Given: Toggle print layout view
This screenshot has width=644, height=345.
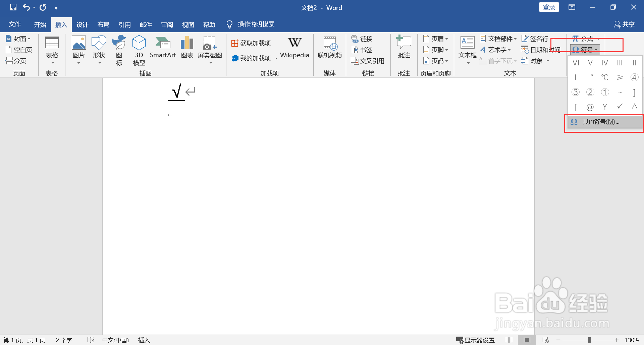Looking at the screenshot, I should coord(527,340).
